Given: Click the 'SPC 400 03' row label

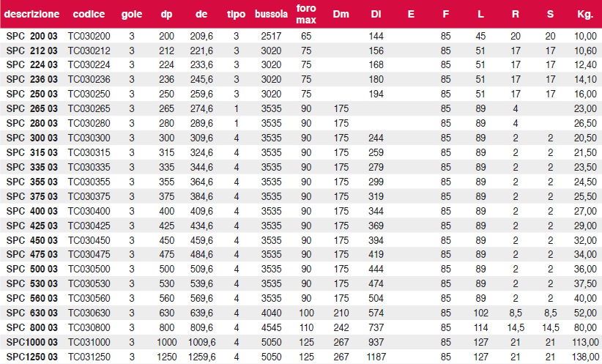Looking at the screenshot, I should pos(32,210).
